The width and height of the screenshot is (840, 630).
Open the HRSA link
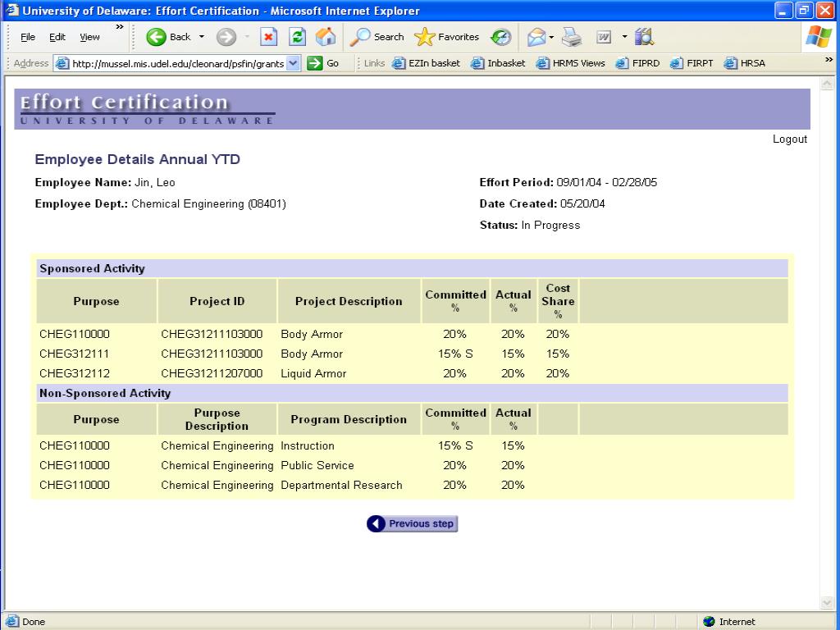coord(745,63)
